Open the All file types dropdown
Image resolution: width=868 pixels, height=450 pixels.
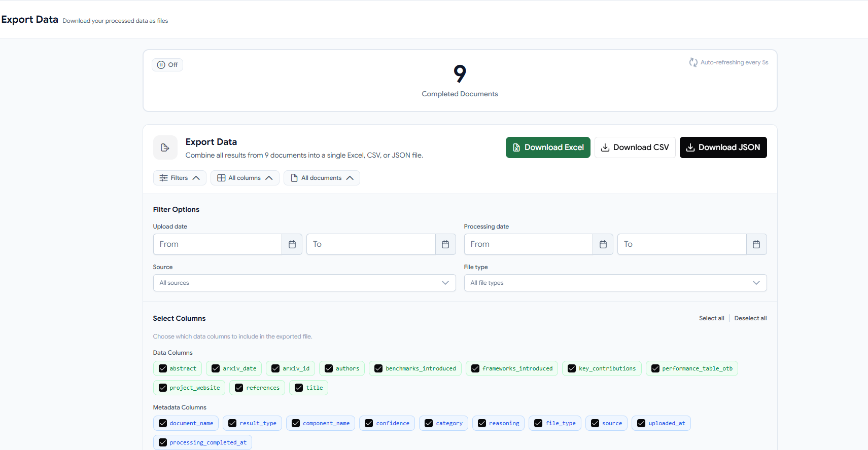click(x=615, y=283)
